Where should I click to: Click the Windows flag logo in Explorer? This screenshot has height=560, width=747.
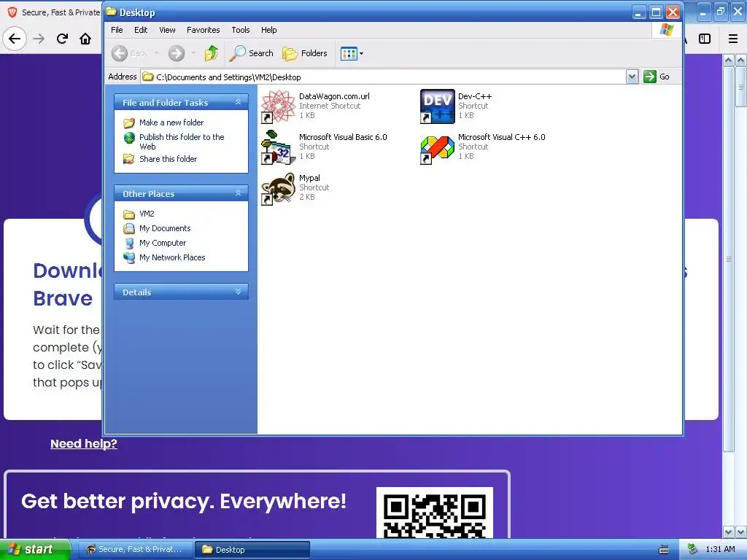coord(667,30)
